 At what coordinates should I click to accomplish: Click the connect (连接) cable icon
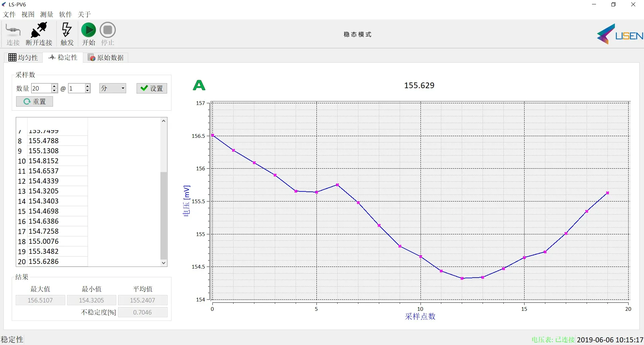pyautogui.click(x=13, y=31)
